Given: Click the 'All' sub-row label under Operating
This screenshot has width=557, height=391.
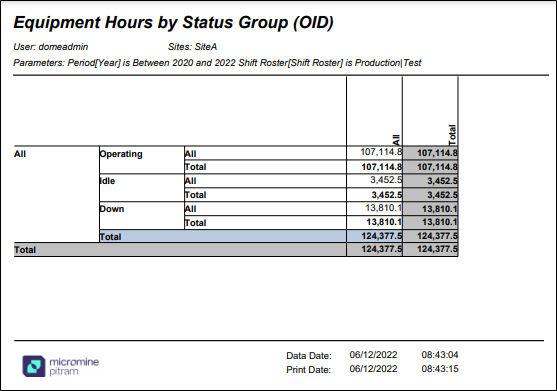Looking at the screenshot, I should tap(190, 154).
